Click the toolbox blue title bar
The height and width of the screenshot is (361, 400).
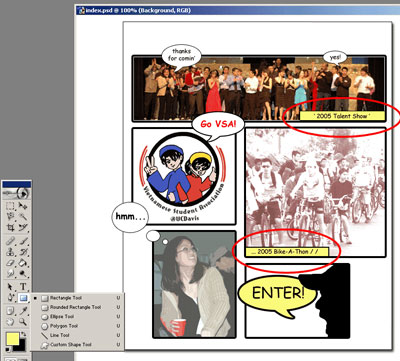(17, 184)
